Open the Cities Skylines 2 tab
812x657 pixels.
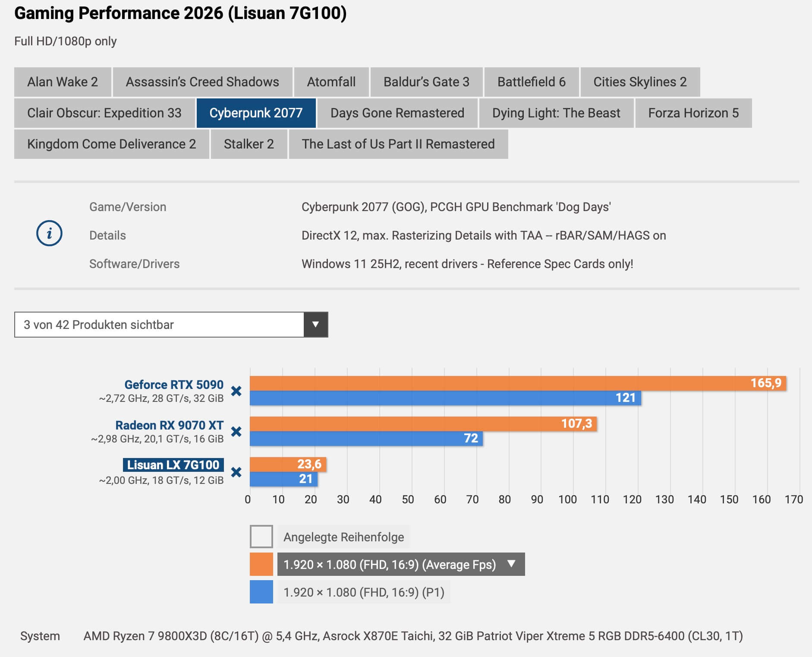click(640, 82)
